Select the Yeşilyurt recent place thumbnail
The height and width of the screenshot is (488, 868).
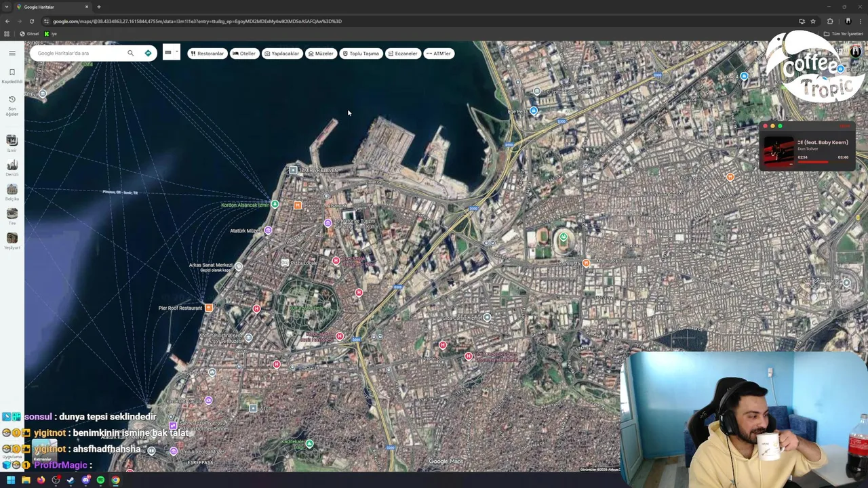click(x=12, y=238)
